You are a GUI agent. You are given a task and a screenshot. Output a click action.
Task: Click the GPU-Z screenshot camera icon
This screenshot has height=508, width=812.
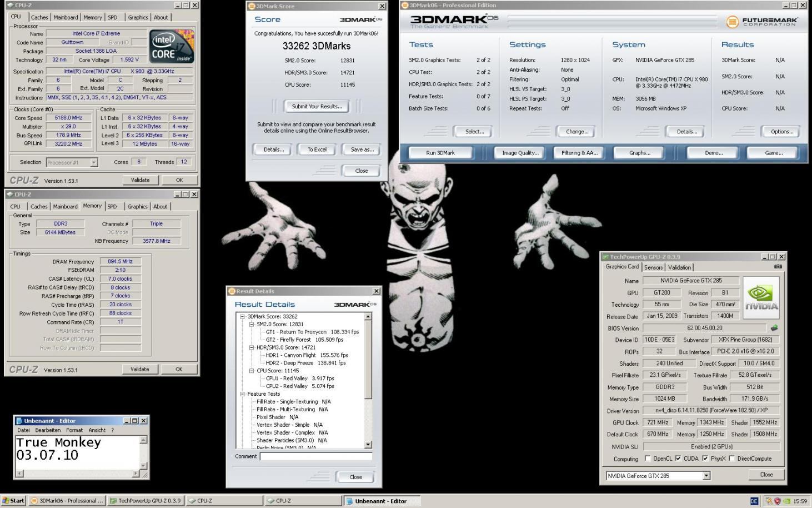tap(778, 267)
